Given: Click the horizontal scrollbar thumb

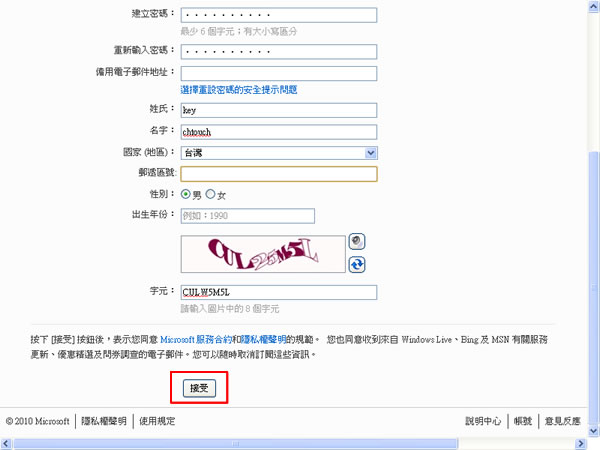Looking at the screenshot, I should (x=235, y=444).
